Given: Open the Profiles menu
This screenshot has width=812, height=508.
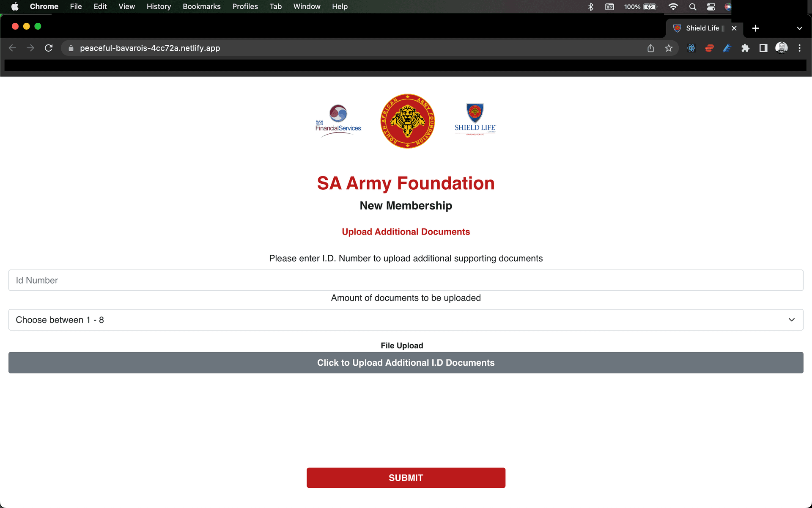Looking at the screenshot, I should pos(245,6).
